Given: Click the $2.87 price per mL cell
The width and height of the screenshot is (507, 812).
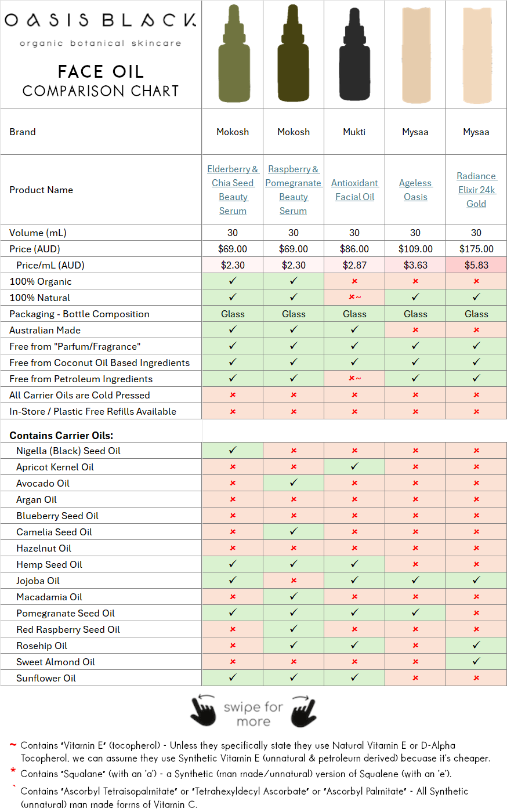Looking at the screenshot, I should coord(354,265).
